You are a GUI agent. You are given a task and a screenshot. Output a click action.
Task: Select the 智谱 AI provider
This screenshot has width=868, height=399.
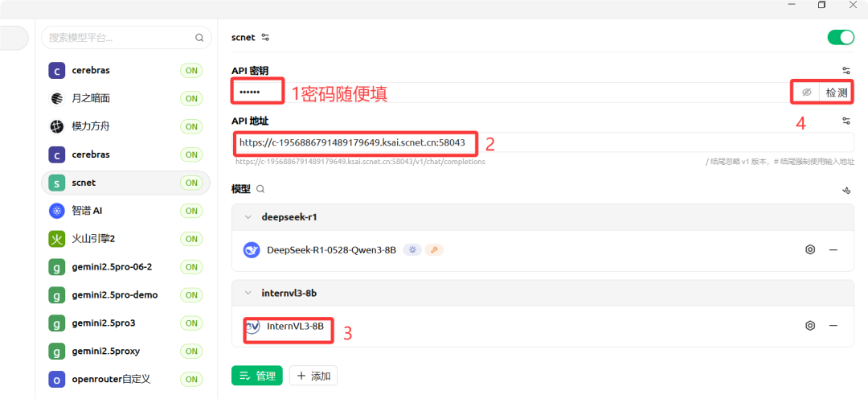(125, 211)
